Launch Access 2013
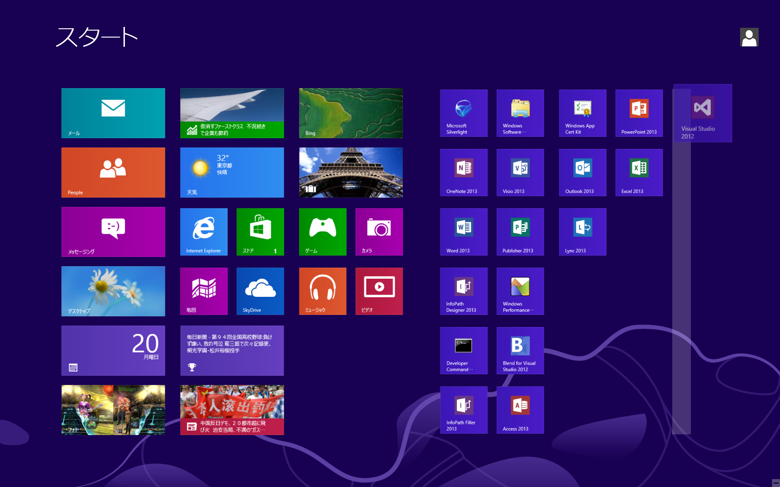Image resolution: width=780 pixels, height=487 pixels. (520, 410)
